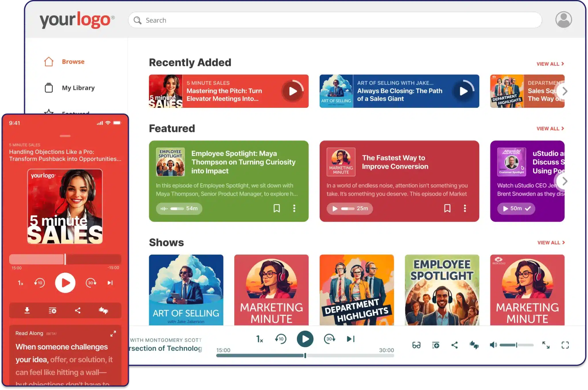Click thumbs up/down rating icon in bottom player
Viewport: 588px width, 390px height.
tap(474, 345)
